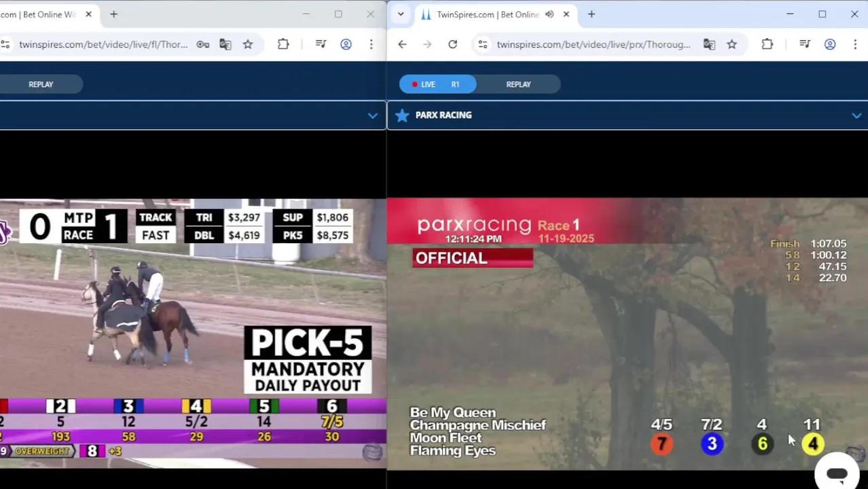
Task: Click the PICK-5 mandatory payout graphic
Action: (x=308, y=360)
